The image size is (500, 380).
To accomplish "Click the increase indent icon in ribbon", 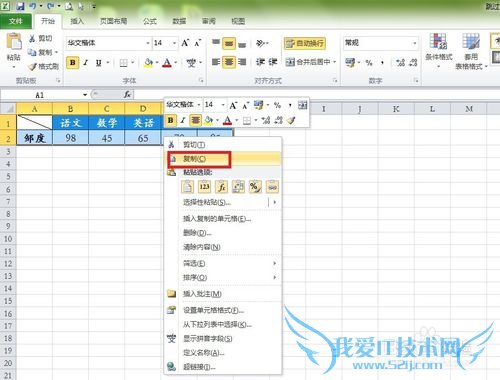I will pyautogui.click(x=273, y=62).
